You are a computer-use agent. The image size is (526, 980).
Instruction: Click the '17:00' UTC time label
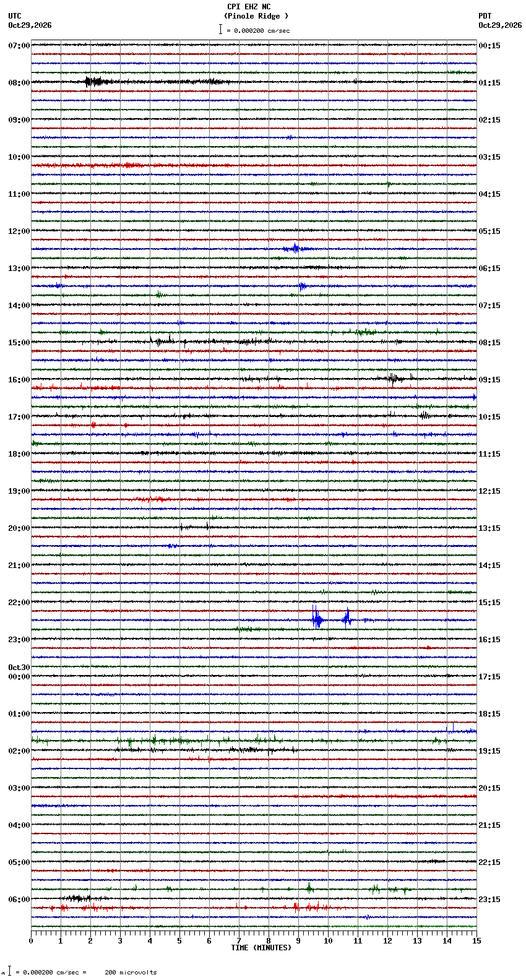(19, 417)
